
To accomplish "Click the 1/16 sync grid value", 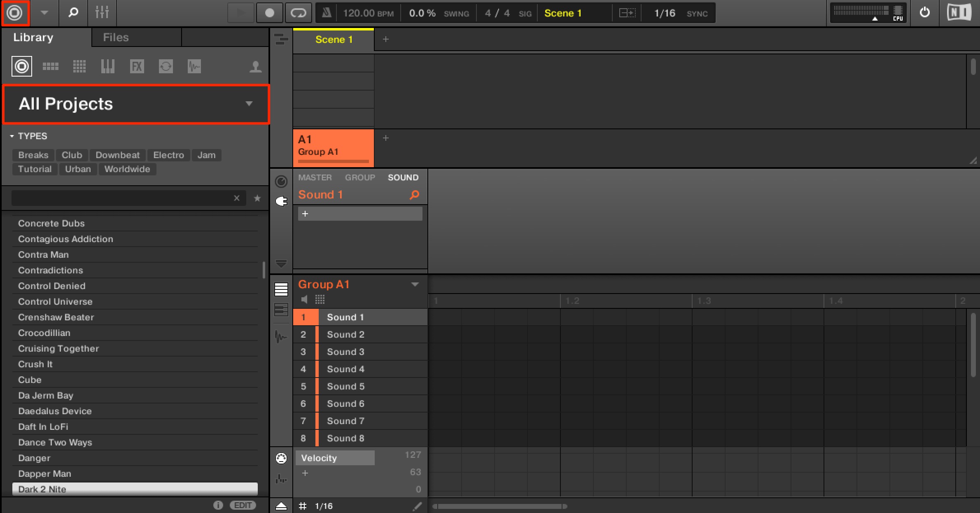I will click(665, 13).
